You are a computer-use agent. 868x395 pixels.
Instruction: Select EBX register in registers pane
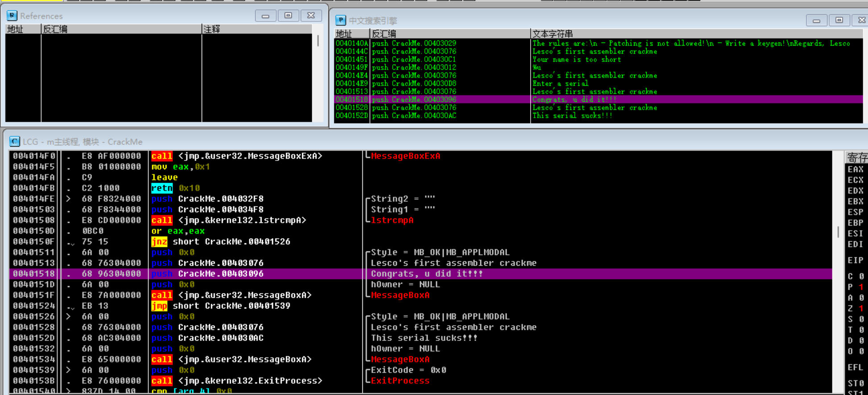[856, 201]
